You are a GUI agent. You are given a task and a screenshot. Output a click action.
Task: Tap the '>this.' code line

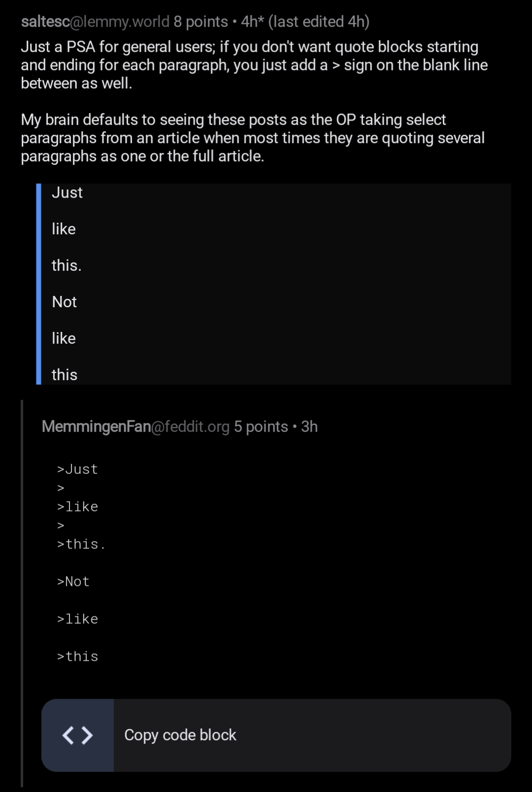[x=81, y=544]
